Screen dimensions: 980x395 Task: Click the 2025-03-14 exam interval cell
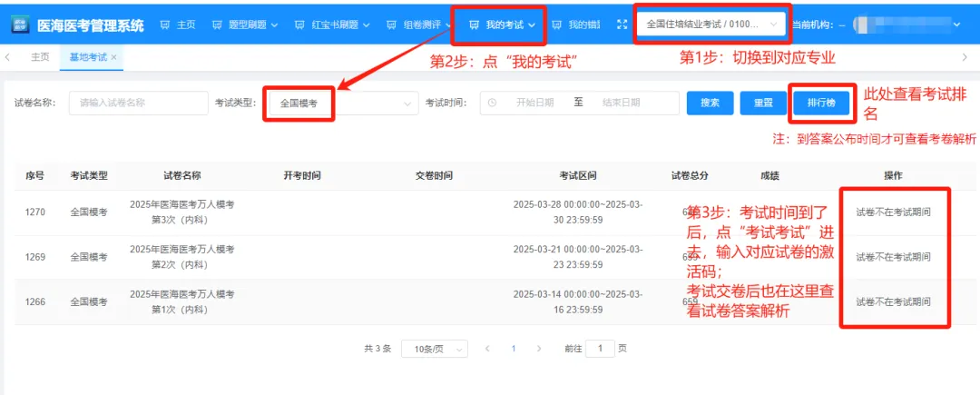pos(577,301)
